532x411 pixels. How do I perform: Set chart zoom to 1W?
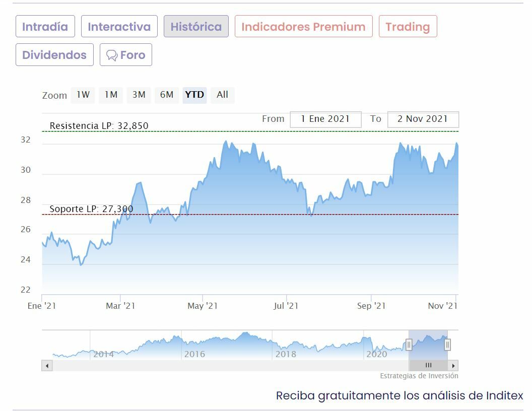(x=83, y=95)
